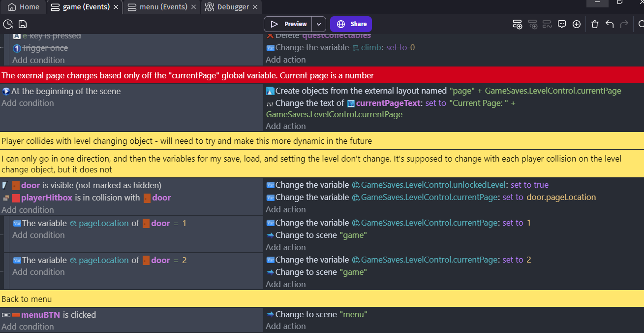Click the red playerHitbox object icon
The image size is (644, 333).
(16, 198)
